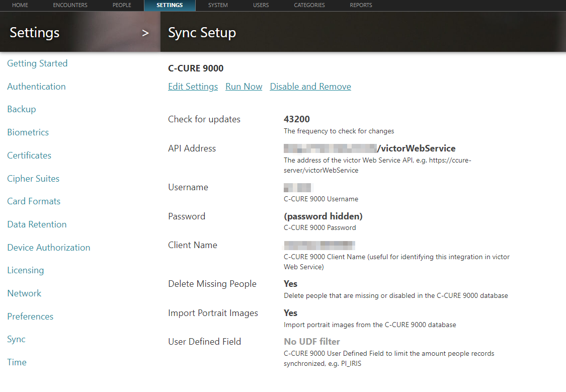This screenshot has width=566, height=392.
Task: Go to Device Authorization settings
Action: coord(49,247)
